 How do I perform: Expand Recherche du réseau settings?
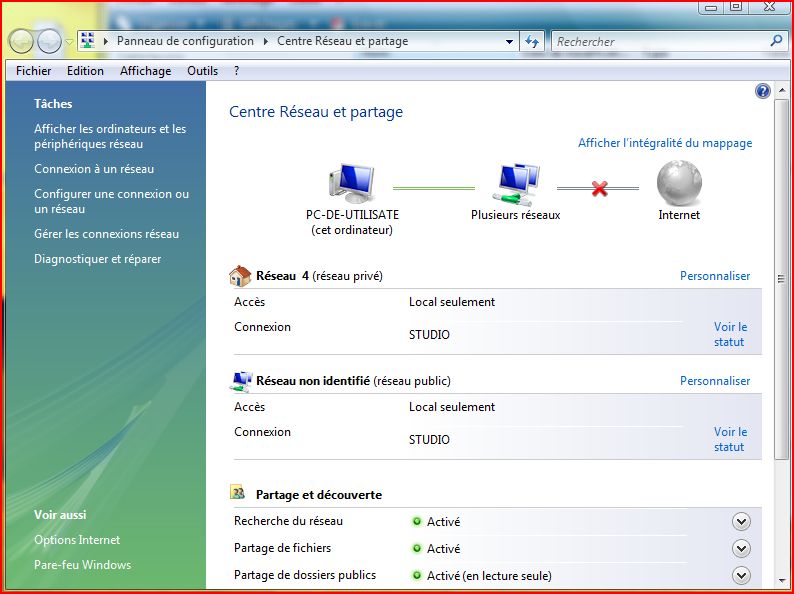(741, 521)
